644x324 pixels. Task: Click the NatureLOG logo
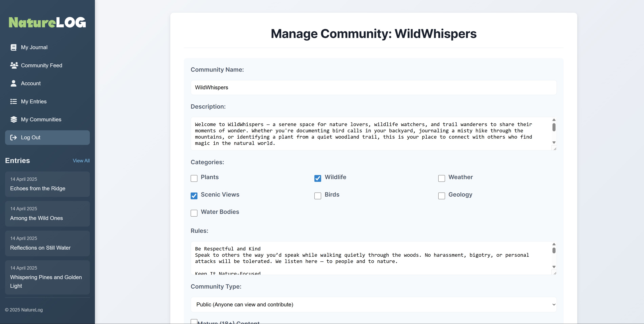[x=47, y=23]
